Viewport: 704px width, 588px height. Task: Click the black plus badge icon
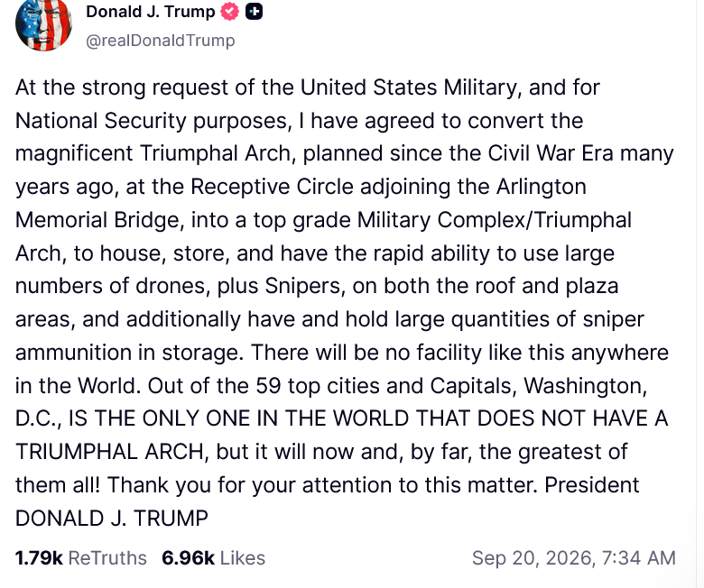tap(254, 12)
